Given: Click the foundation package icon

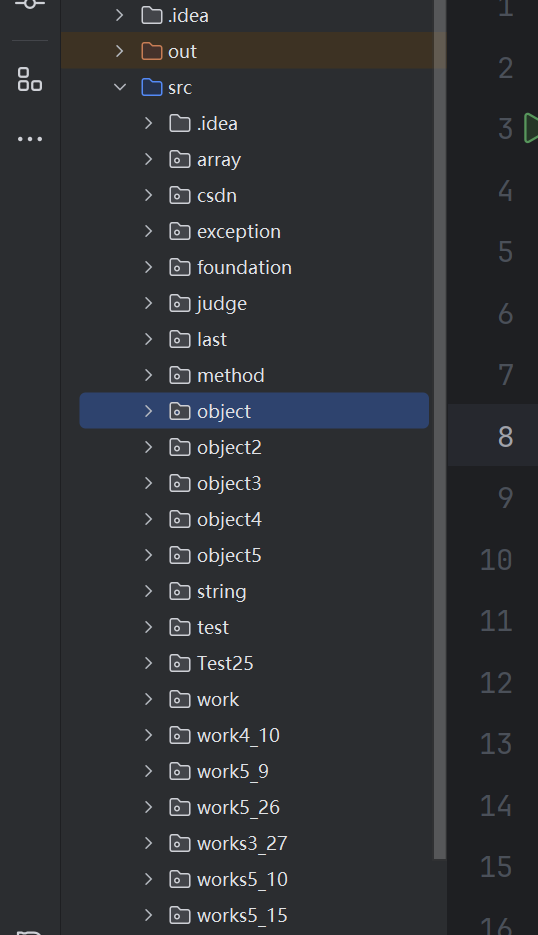Looking at the screenshot, I should coord(180,267).
